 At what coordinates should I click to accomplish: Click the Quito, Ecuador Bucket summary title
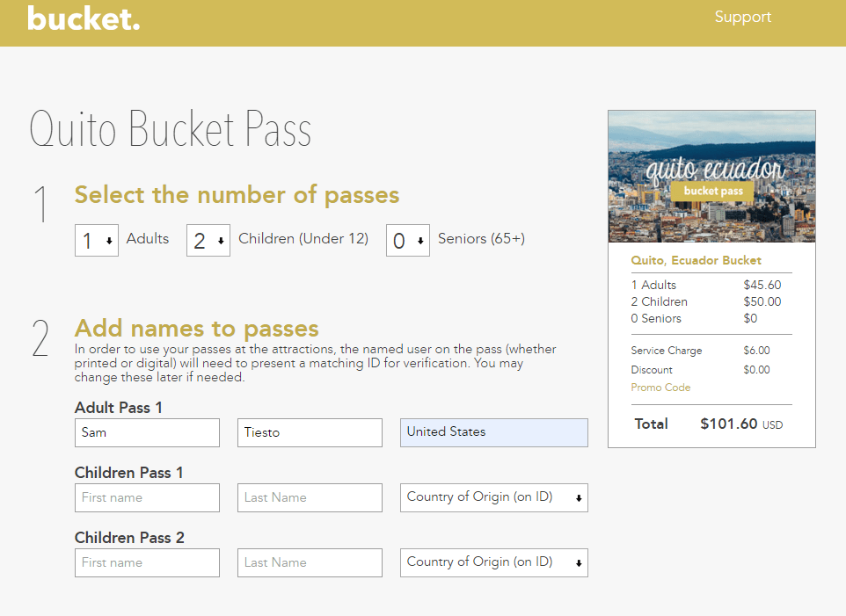coord(696,260)
